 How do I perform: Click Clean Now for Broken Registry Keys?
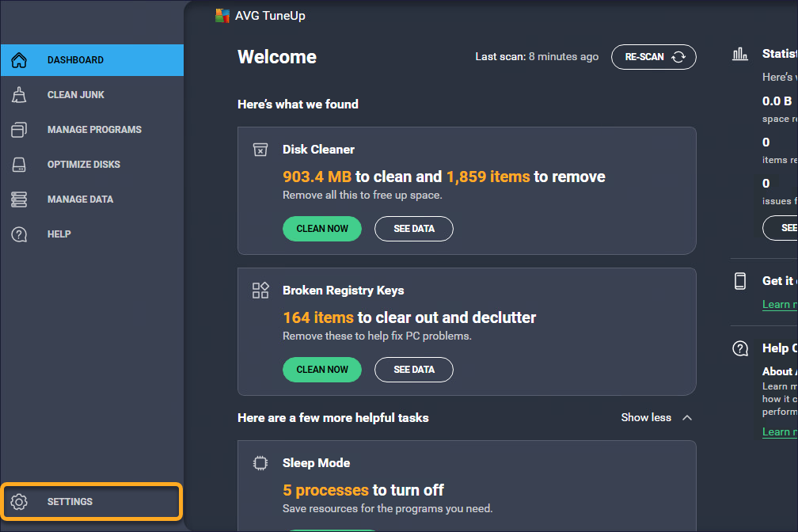[322, 370]
